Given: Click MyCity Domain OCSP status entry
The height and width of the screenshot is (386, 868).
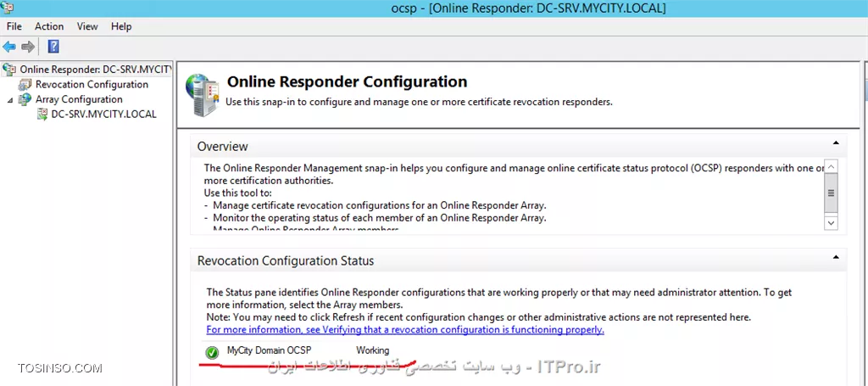Looking at the screenshot, I should pyautogui.click(x=269, y=350).
